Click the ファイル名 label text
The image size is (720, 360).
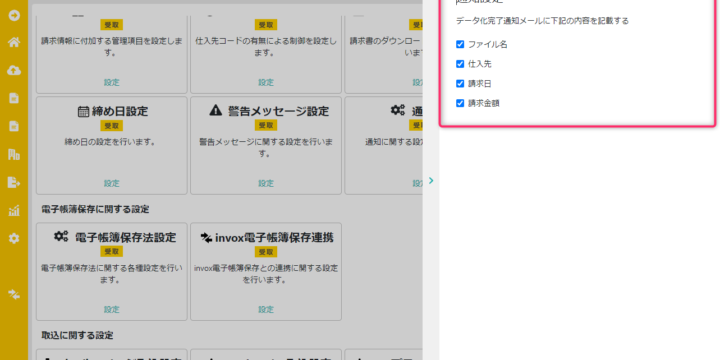[488, 45]
